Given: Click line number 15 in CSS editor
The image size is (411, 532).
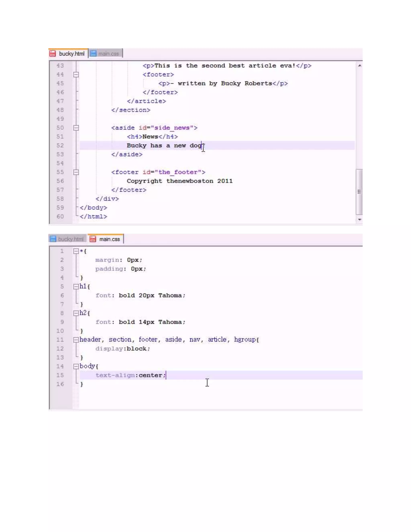Looking at the screenshot, I should tap(60, 375).
